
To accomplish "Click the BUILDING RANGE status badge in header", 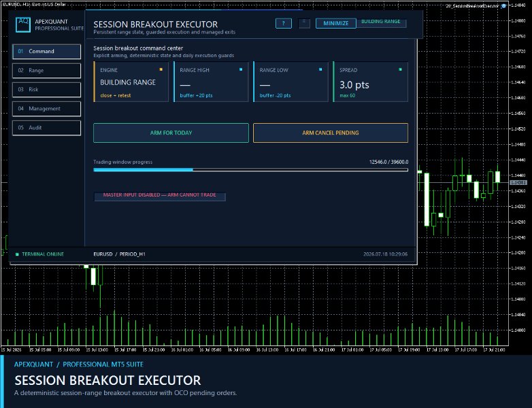I will click(381, 22).
